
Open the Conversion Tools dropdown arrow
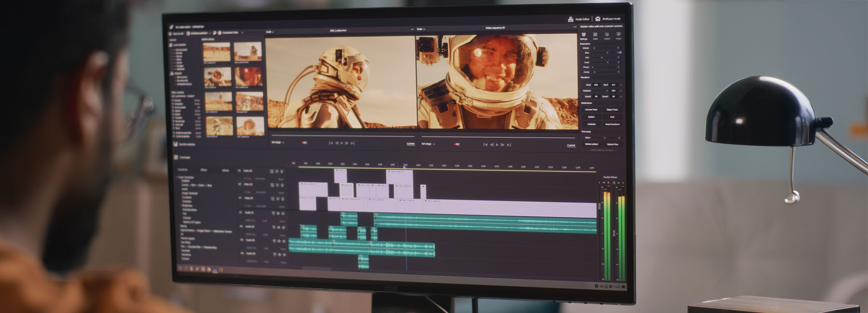pos(242,33)
